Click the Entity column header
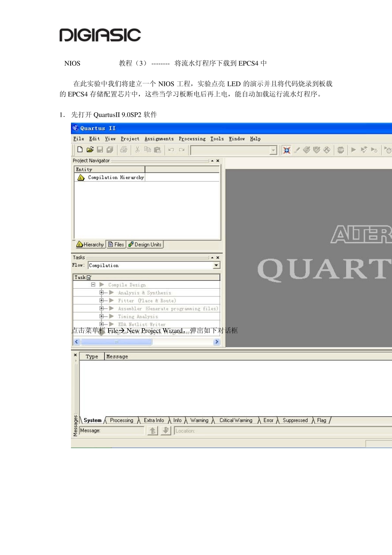Image resolution: width=392 pixels, height=555 pixels. tap(110, 169)
